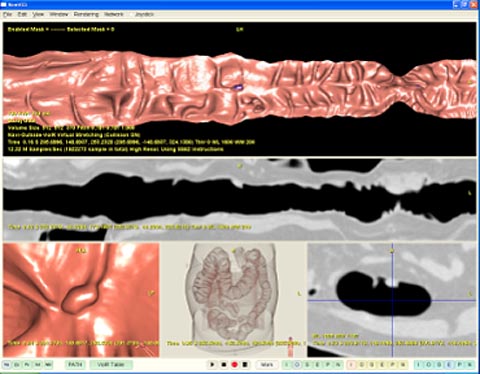The width and height of the screenshot is (480, 374).
Task: Click the P button in yellow group
Action: (x=392, y=365)
